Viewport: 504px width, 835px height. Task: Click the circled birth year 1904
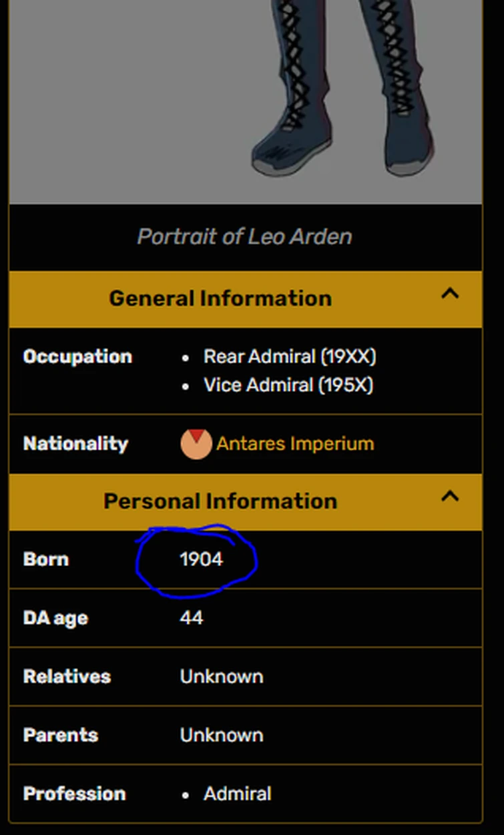201,559
